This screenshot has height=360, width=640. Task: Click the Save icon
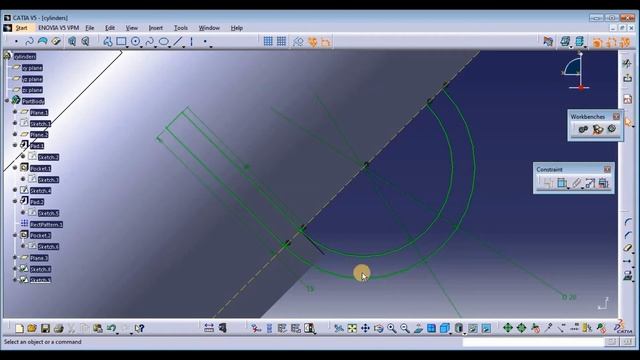tap(45, 328)
